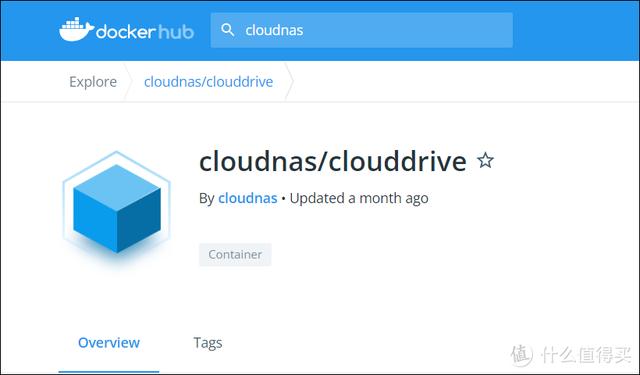Click the docker hub wordmark text
640x375 pixels.
click(x=144, y=32)
